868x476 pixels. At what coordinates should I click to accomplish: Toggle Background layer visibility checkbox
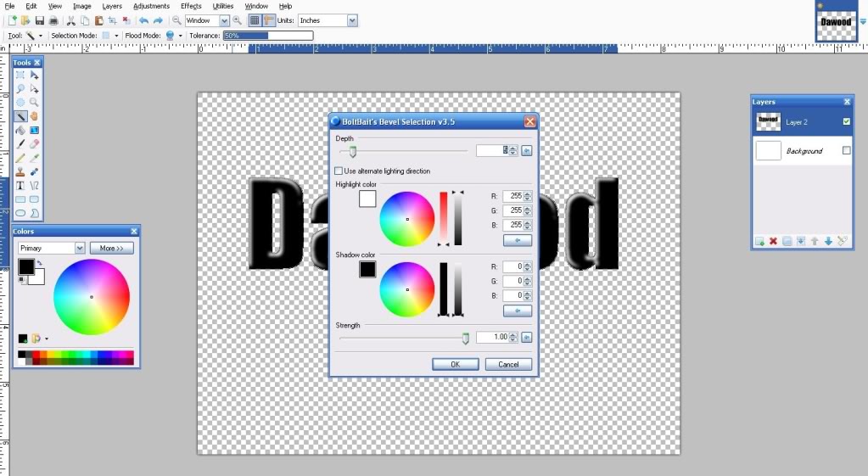pyautogui.click(x=847, y=150)
